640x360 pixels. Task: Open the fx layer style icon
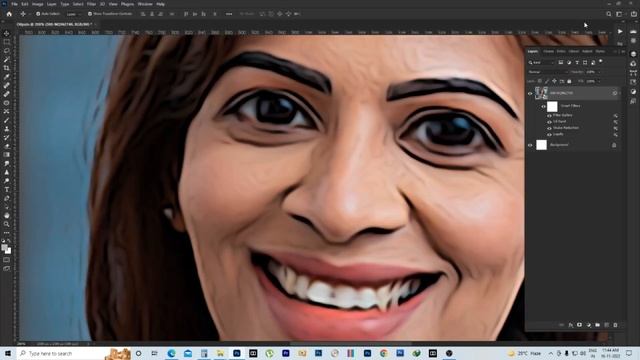(x=570, y=325)
